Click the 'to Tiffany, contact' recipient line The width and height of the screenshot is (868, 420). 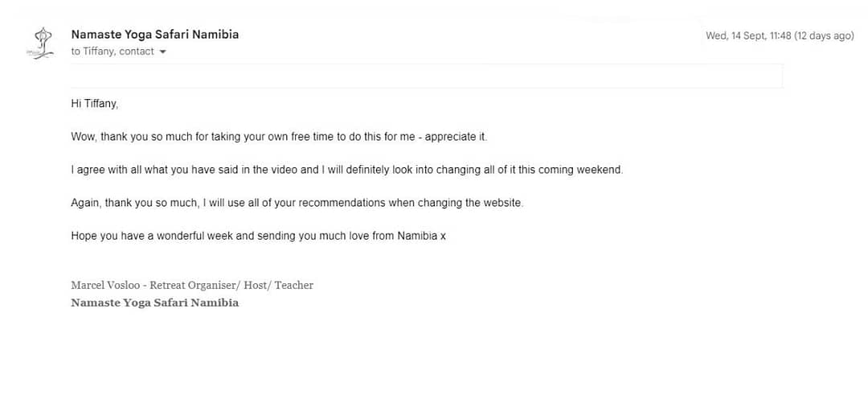(x=113, y=51)
